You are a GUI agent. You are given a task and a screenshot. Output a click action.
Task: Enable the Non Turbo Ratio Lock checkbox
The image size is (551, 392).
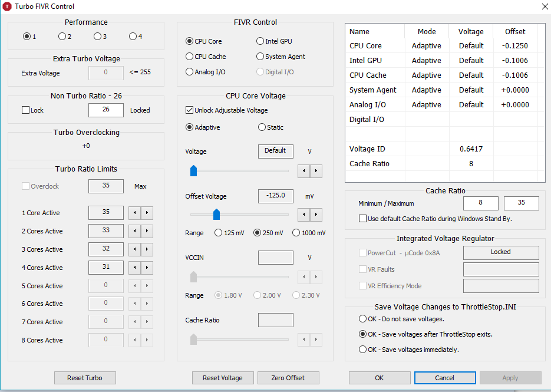coord(25,110)
